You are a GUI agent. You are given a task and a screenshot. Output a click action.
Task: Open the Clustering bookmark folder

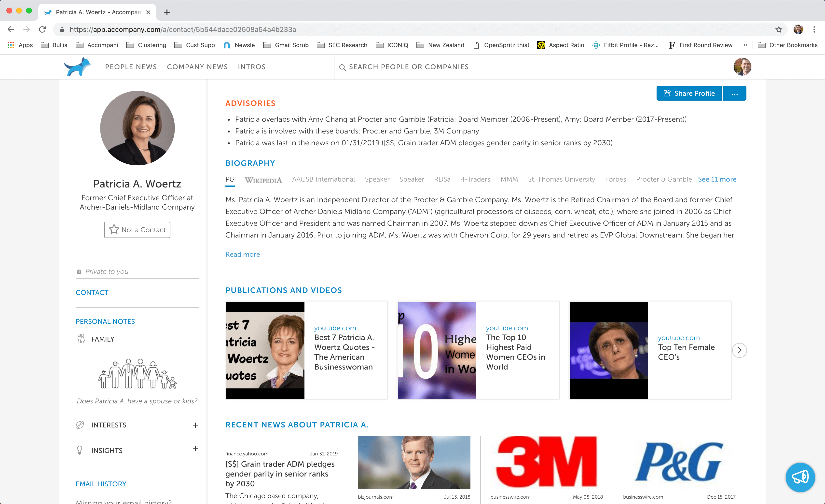click(146, 45)
